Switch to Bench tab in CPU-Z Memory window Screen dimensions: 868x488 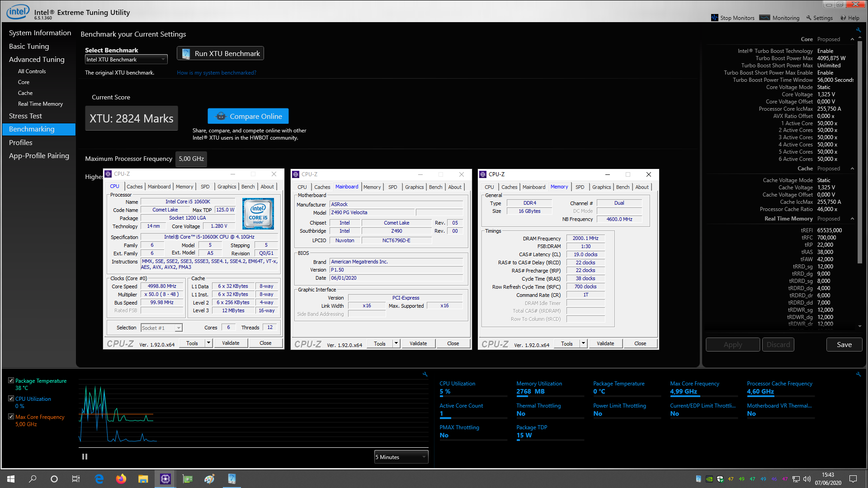[x=623, y=187]
